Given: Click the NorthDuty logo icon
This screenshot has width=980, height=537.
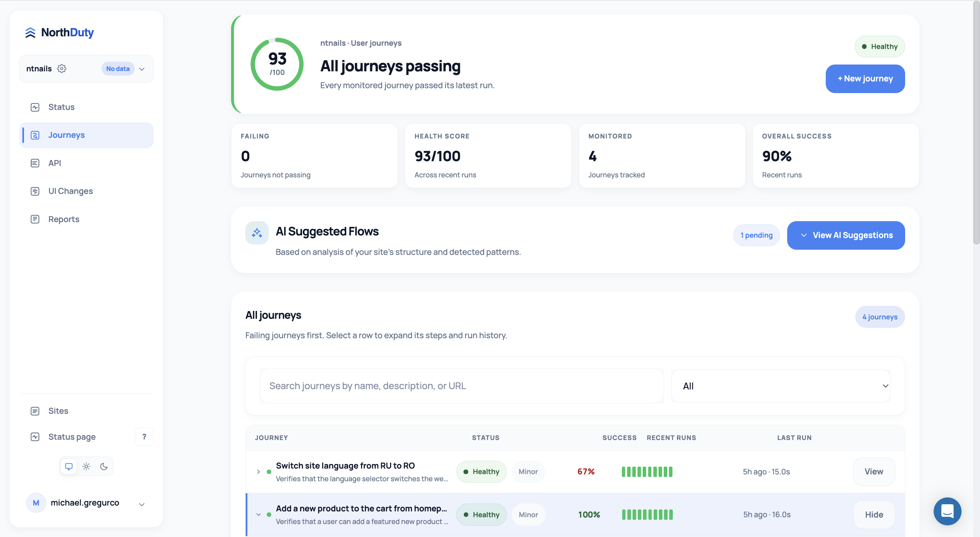Looking at the screenshot, I should click(x=30, y=33).
